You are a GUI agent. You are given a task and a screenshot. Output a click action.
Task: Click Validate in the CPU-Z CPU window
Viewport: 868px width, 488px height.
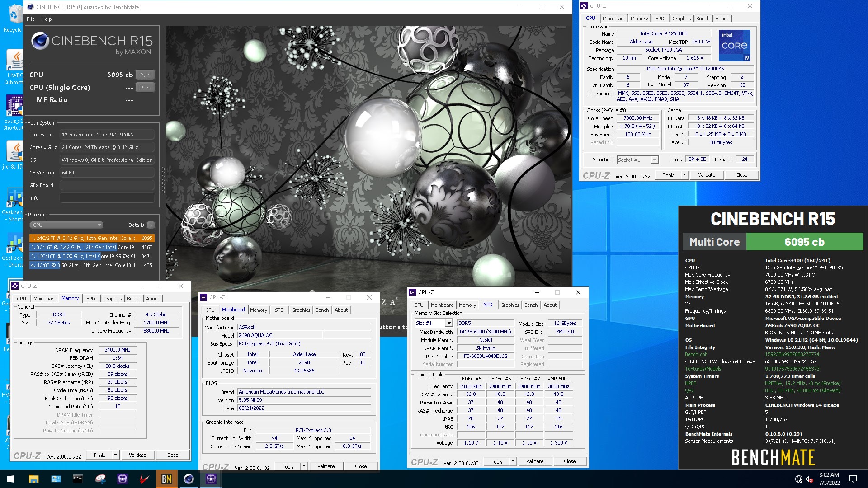[707, 175]
